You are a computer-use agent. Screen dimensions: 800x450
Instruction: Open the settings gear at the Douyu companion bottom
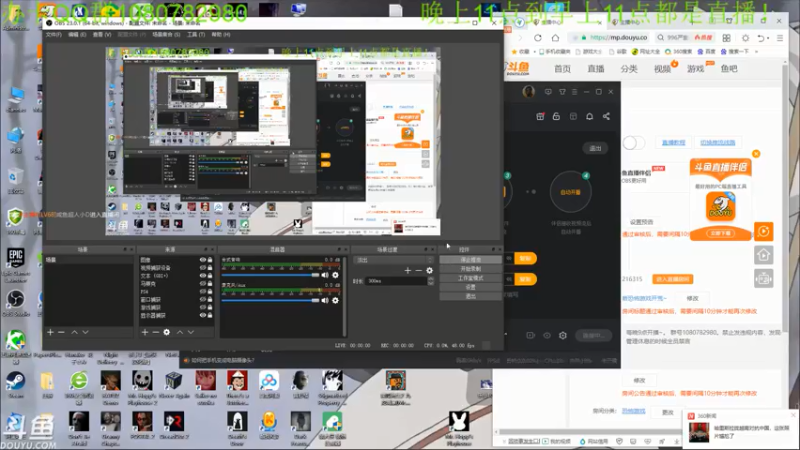(x=563, y=335)
